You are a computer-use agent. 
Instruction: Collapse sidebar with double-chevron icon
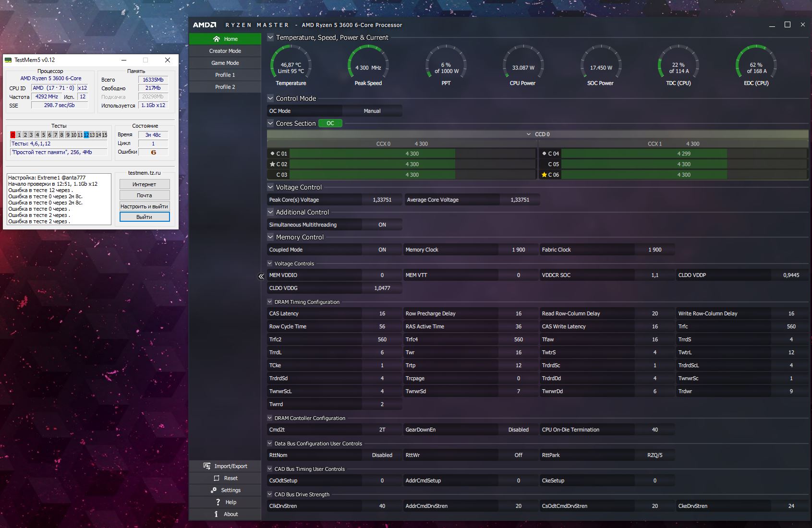point(261,276)
